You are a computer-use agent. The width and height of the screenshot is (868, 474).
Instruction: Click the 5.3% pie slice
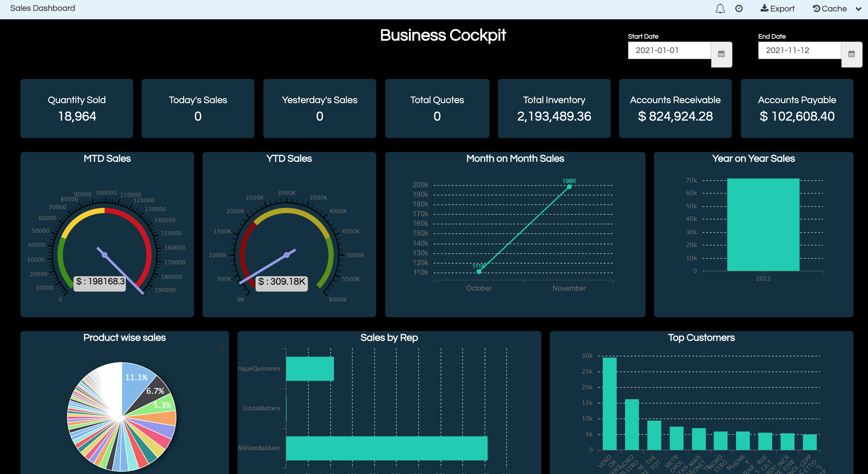[x=162, y=405]
